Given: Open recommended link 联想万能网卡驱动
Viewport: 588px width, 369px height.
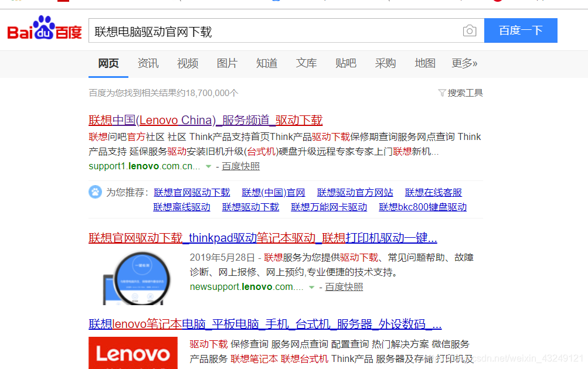Looking at the screenshot, I should [x=329, y=207].
